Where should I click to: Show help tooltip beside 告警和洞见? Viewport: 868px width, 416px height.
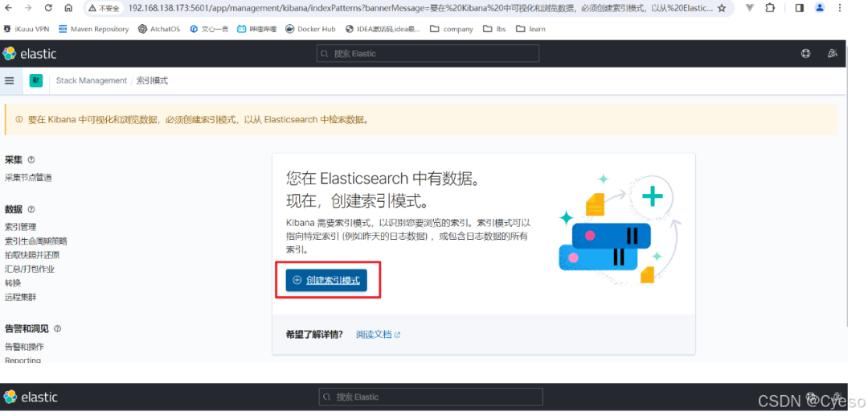click(x=58, y=328)
